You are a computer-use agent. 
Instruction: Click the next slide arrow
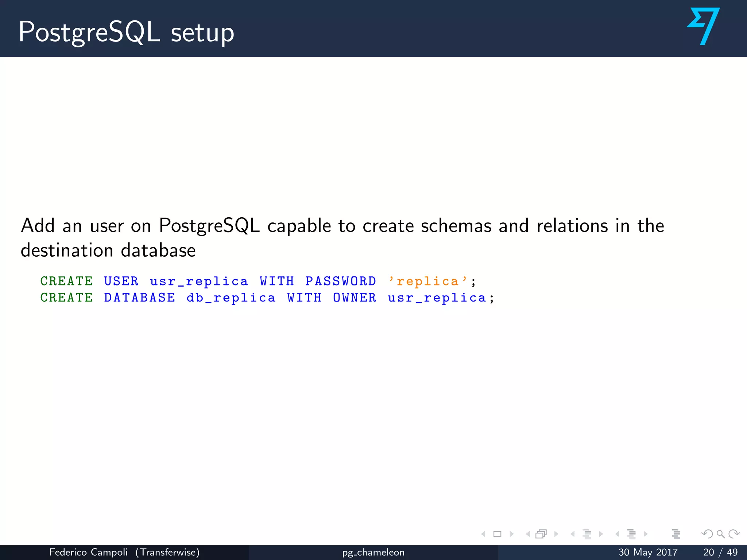coord(512,534)
